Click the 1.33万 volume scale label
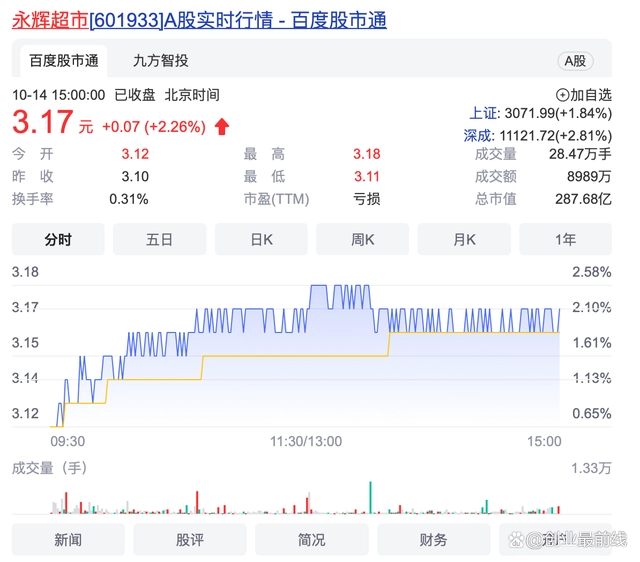The height and width of the screenshot is (562, 640). 591,468
